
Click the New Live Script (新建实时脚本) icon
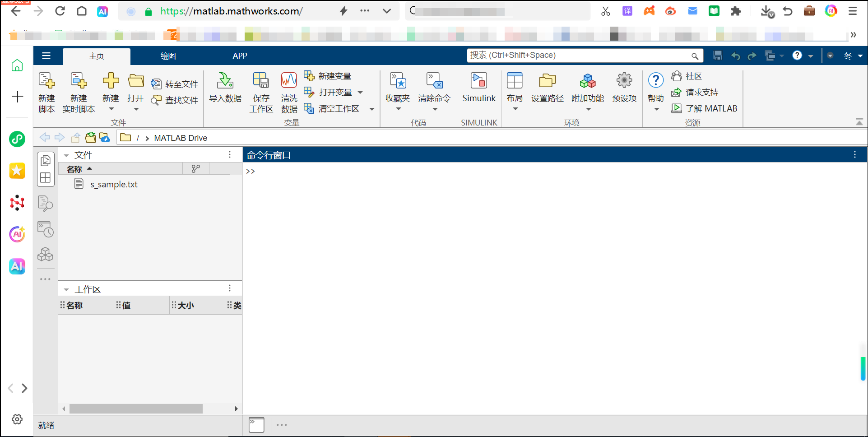79,81
